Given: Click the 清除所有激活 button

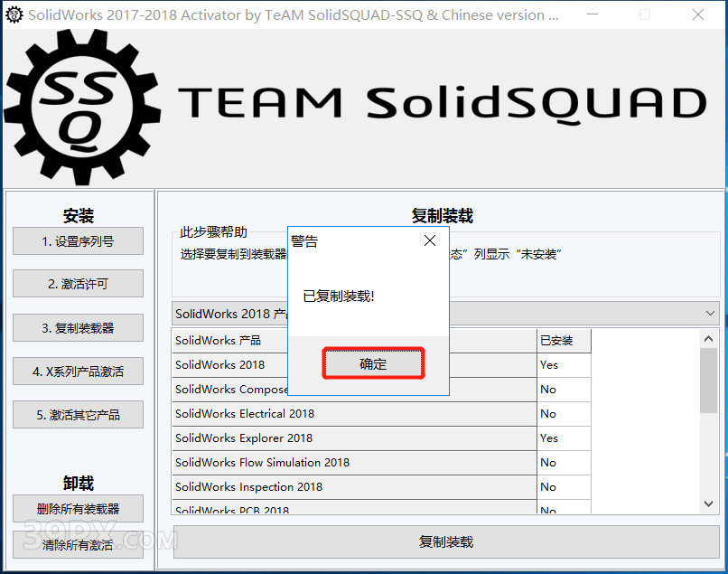Looking at the screenshot, I should point(78,544).
